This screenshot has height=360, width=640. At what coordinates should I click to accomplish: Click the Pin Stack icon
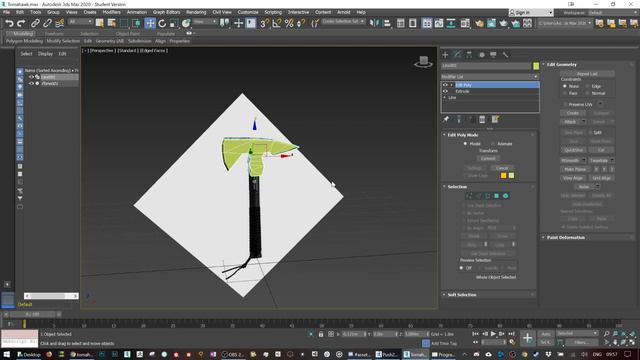[446, 119]
